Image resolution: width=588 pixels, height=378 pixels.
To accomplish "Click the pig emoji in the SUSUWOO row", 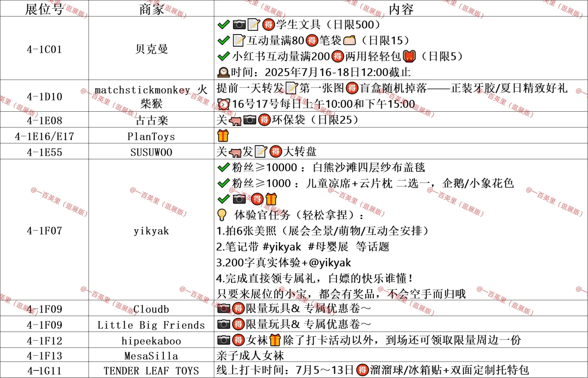I will pos(235,153).
